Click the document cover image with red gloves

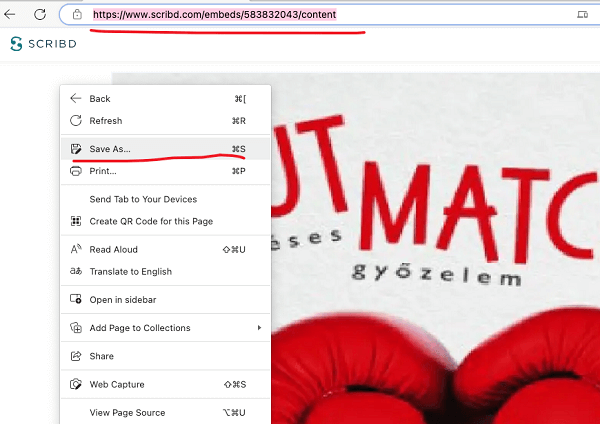pyautogui.click(x=435, y=248)
